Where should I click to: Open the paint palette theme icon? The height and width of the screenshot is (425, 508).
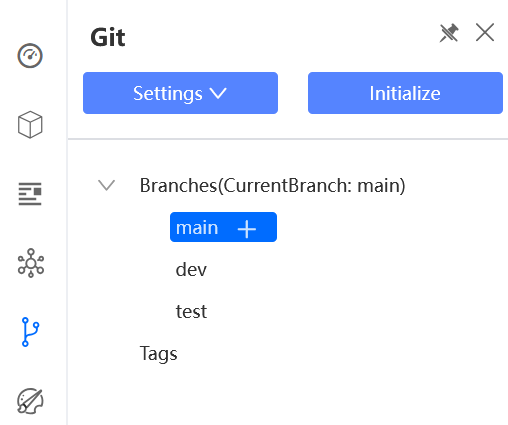(x=30, y=401)
